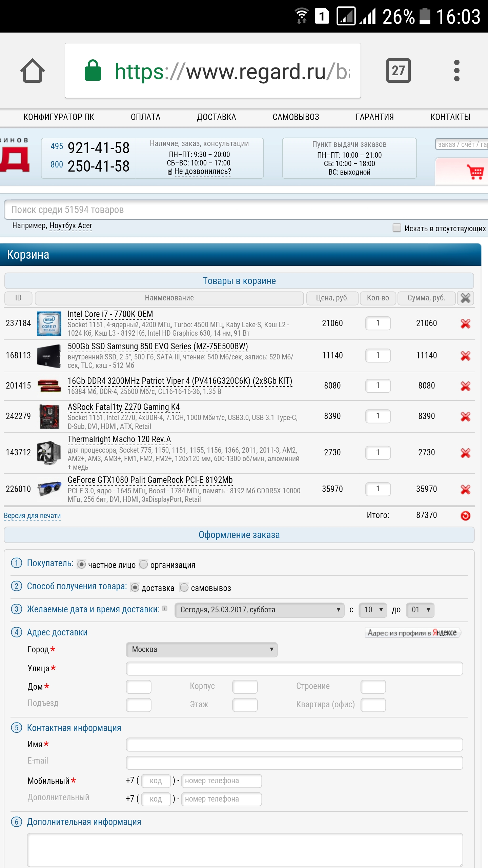Open 'КОНФИГУРАТОР ПК' menu item
This screenshot has width=488, height=868.
pos(59,117)
